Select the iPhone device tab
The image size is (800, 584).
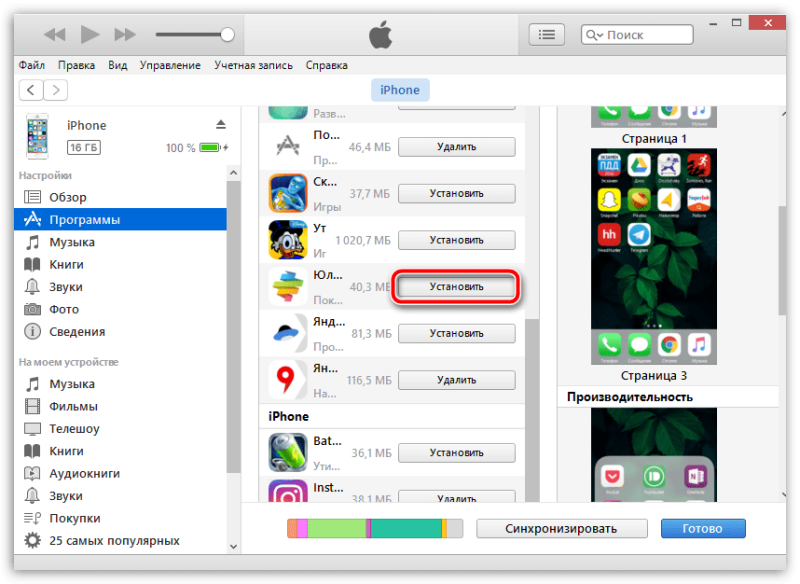(399, 90)
